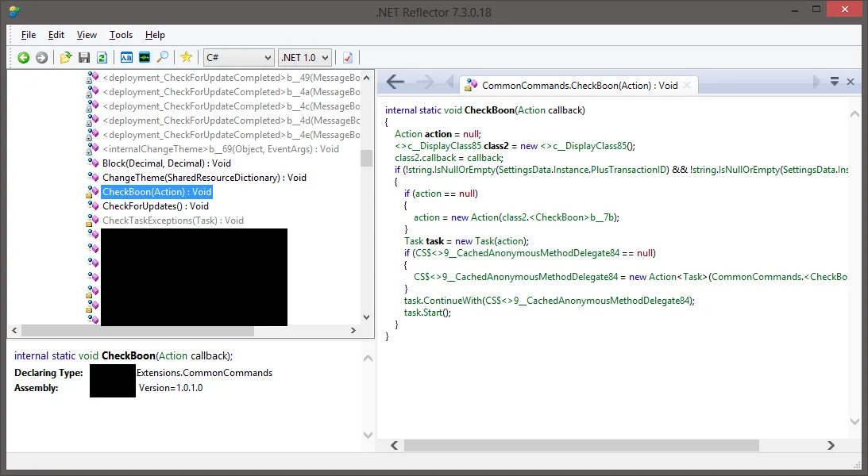
Task: Open the tab list dropdown arrow in code pane
Action: [835, 82]
